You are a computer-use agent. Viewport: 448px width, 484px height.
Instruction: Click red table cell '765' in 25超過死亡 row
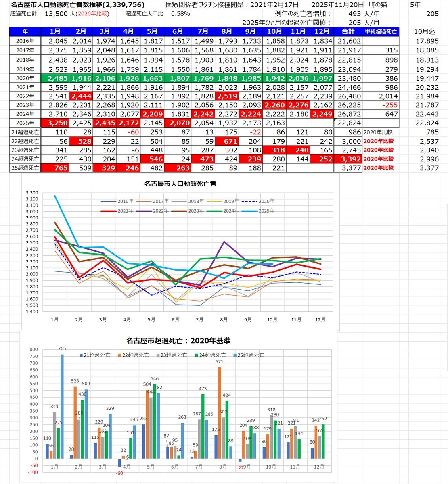pos(55,167)
